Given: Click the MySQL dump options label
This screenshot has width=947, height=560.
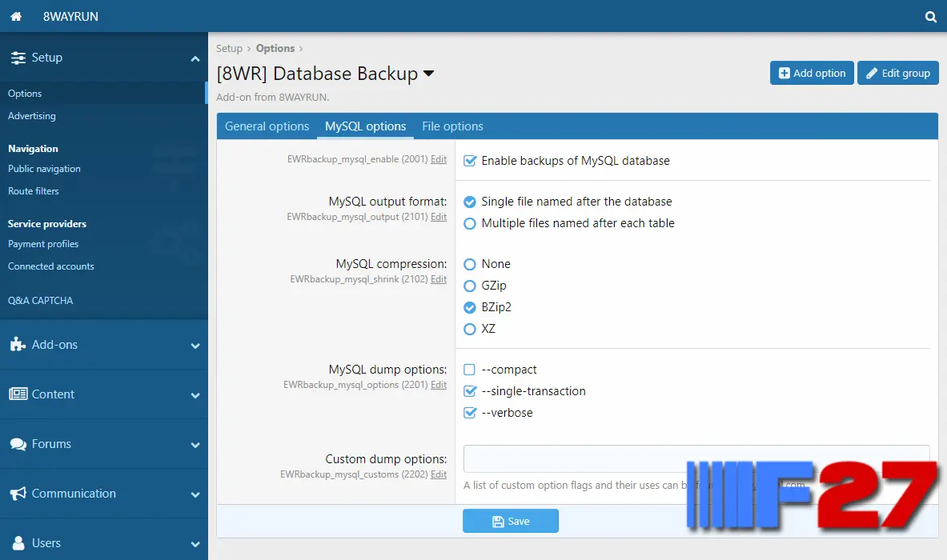Looking at the screenshot, I should [x=387, y=370].
